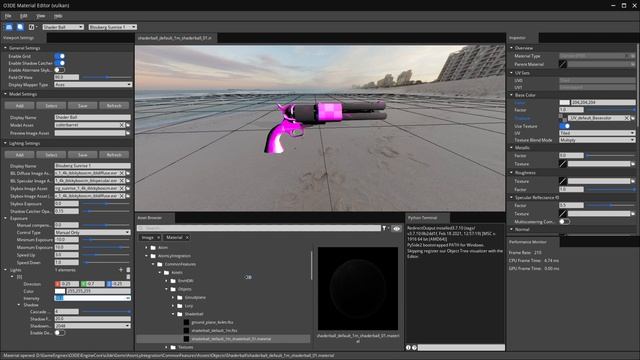Turn off Enable Shadow Catcher

click(x=60, y=63)
